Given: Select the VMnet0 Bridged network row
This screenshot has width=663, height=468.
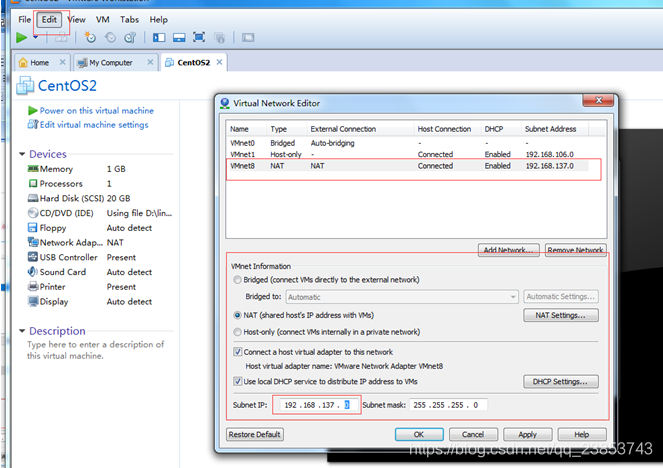Looking at the screenshot, I should click(x=408, y=143).
